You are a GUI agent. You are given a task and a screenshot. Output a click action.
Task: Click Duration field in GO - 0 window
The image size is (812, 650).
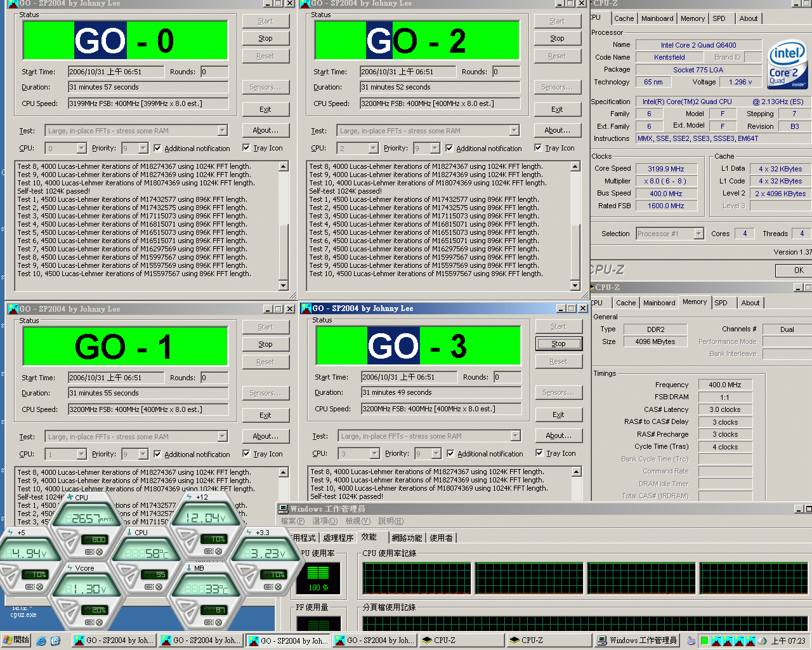point(148,87)
